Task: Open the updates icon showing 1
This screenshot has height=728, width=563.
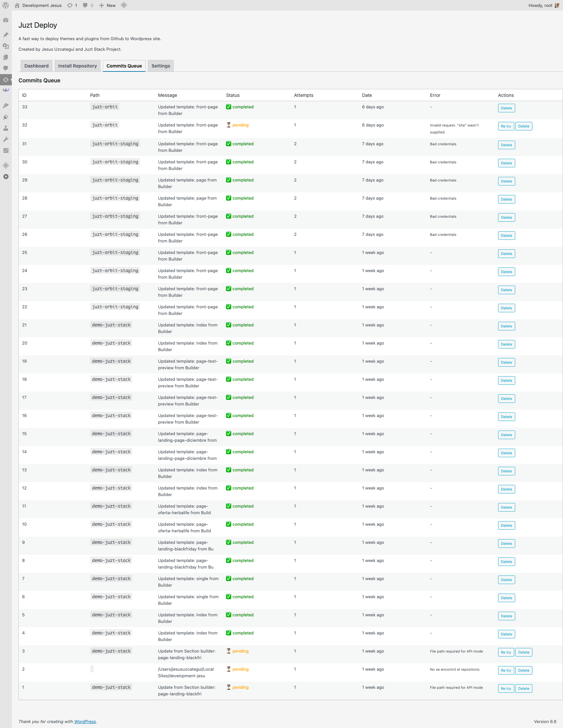Action: [x=72, y=5]
